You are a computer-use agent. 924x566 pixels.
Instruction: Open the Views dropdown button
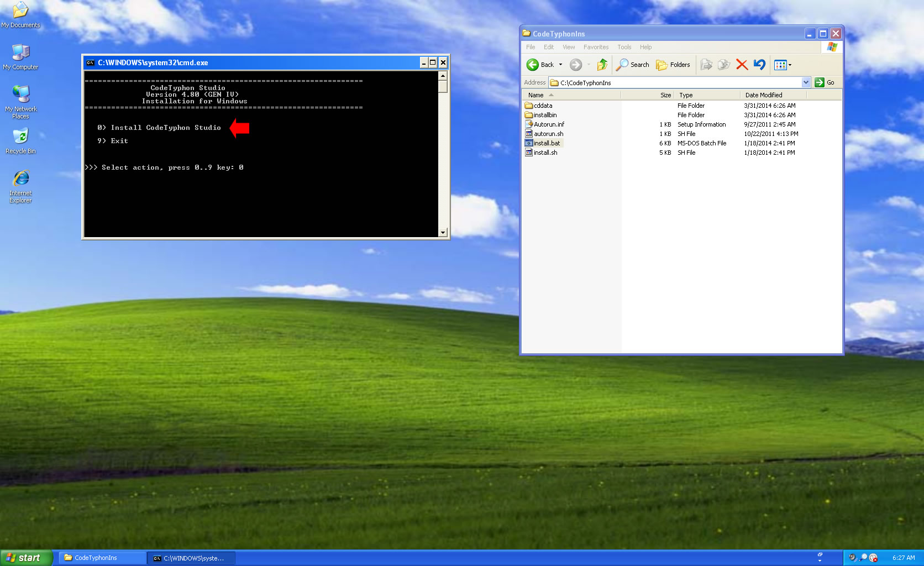pos(783,65)
